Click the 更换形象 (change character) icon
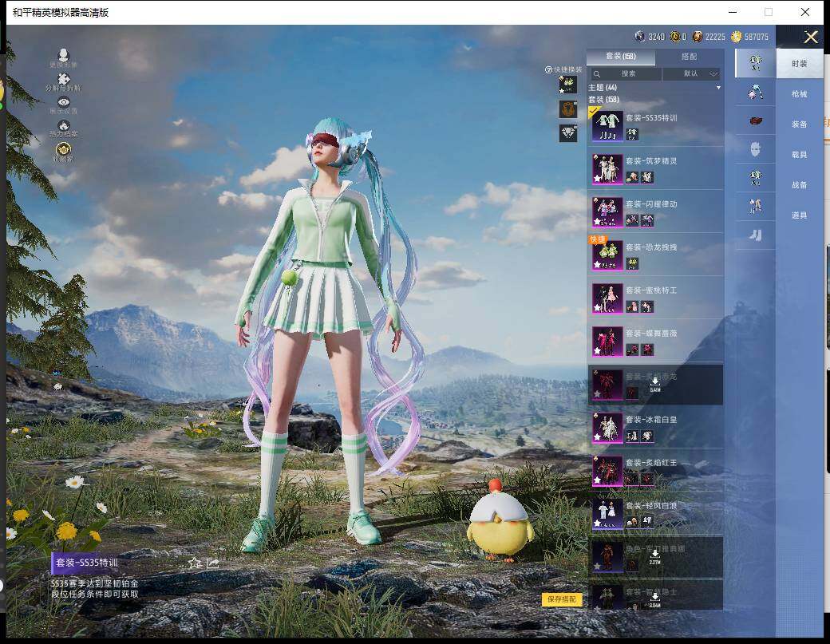This screenshot has height=644, width=830. click(x=64, y=54)
